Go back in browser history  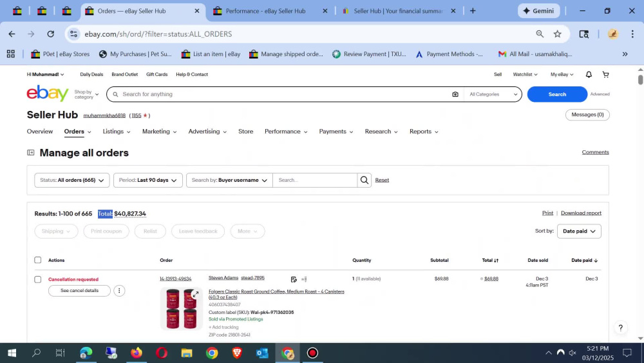click(x=12, y=34)
